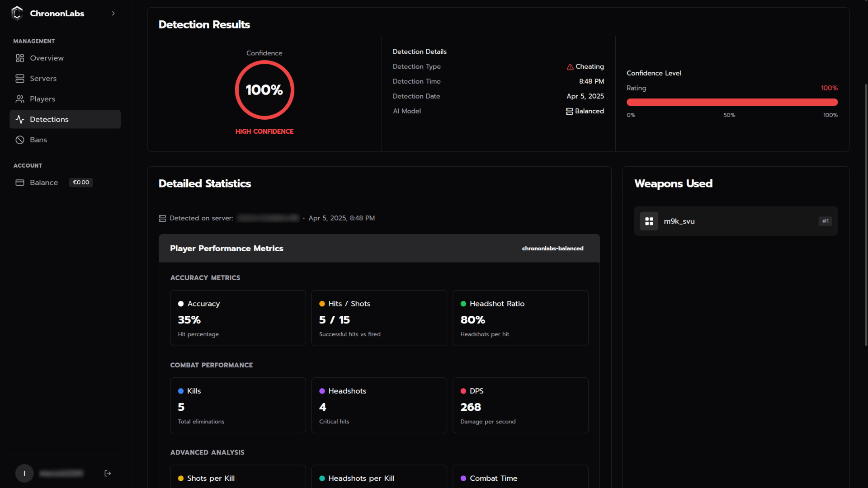The image size is (868, 488).
Task: Click the Overview grid icon
Action: (x=19, y=58)
